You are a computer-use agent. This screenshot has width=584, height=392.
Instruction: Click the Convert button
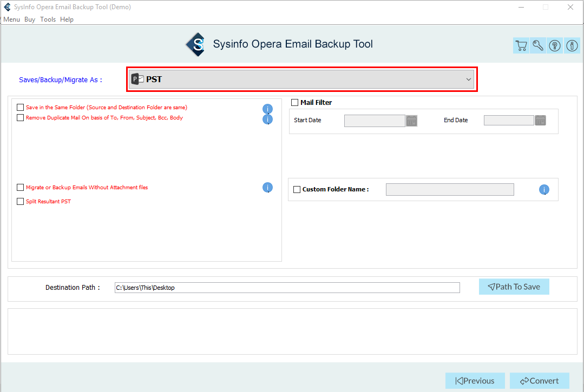pyautogui.click(x=539, y=381)
